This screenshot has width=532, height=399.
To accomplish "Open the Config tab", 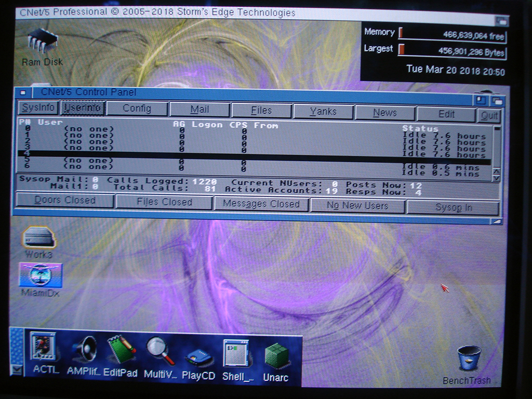I will pos(137,109).
